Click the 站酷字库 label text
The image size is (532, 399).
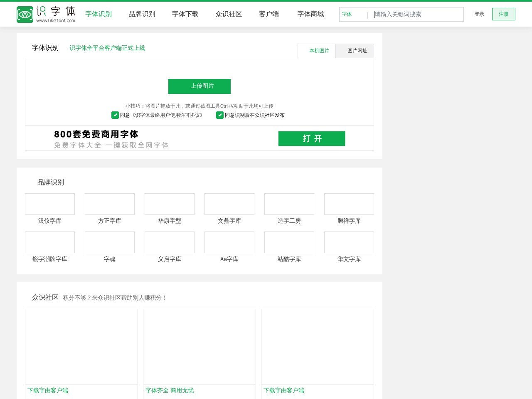[x=289, y=259]
